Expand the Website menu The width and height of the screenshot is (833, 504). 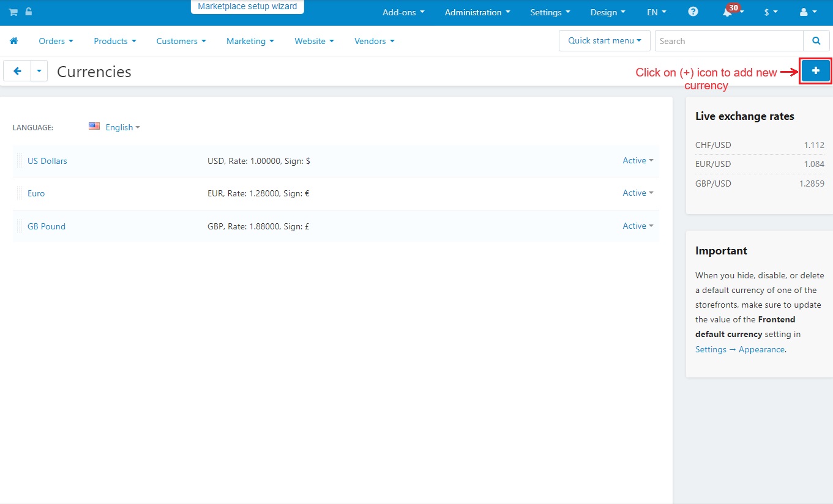click(314, 41)
